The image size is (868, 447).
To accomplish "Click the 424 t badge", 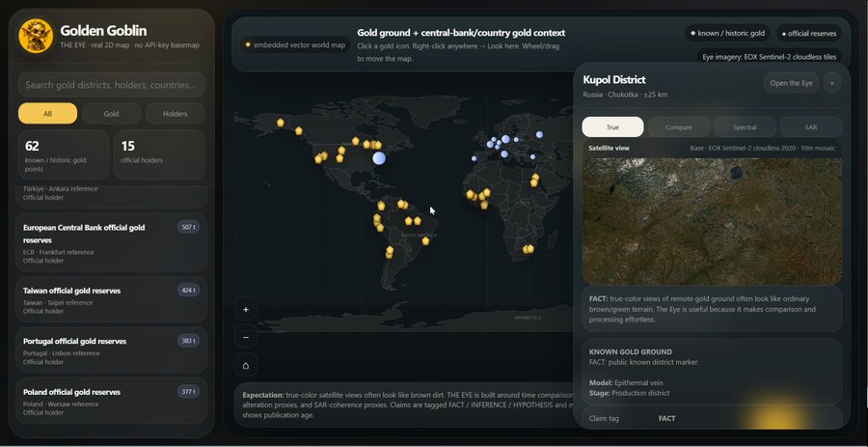I will tap(189, 290).
